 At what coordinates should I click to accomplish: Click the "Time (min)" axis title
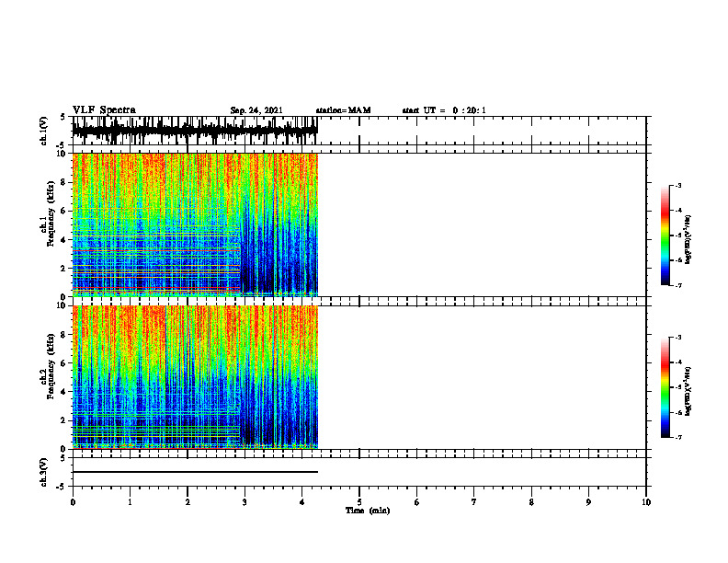(368, 511)
